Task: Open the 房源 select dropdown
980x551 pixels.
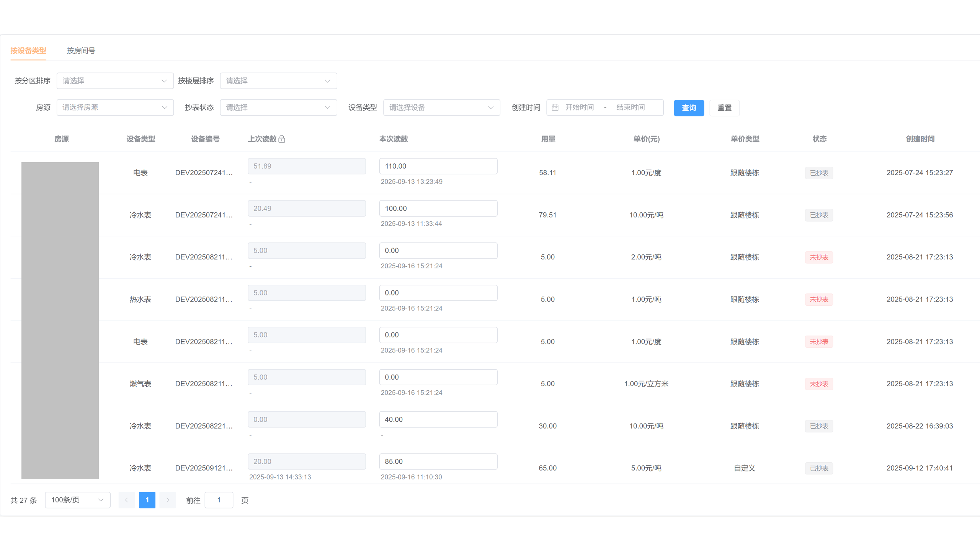Action: click(x=115, y=108)
